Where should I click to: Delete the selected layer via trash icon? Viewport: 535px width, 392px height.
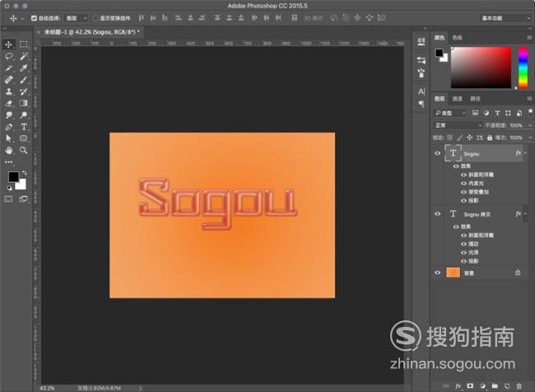pyautogui.click(x=519, y=386)
